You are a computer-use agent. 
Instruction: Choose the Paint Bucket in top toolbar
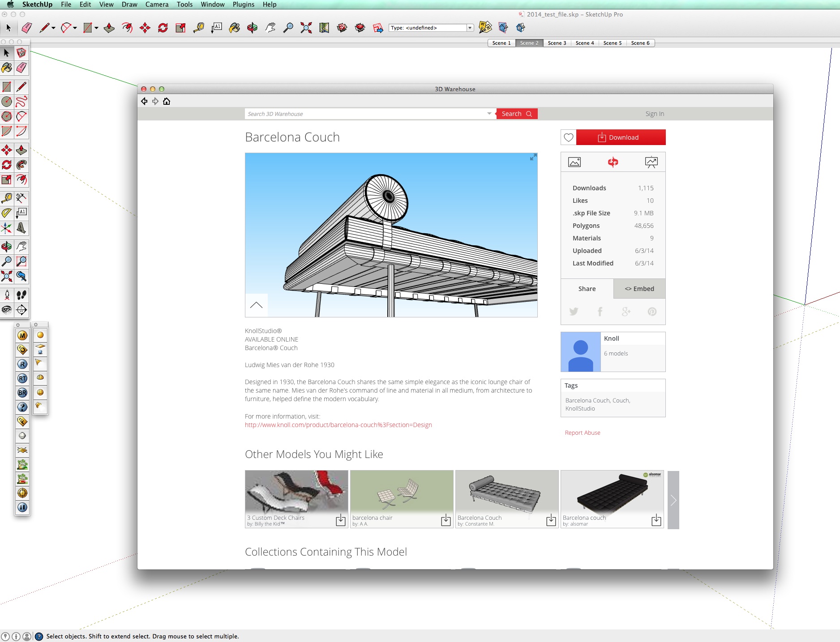coord(234,28)
